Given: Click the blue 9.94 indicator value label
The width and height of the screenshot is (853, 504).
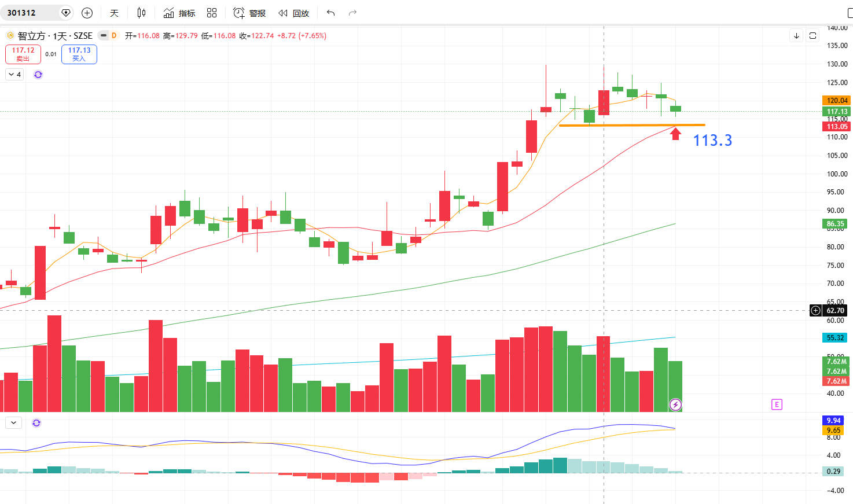Looking at the screenshot, I should pos(833,421).
